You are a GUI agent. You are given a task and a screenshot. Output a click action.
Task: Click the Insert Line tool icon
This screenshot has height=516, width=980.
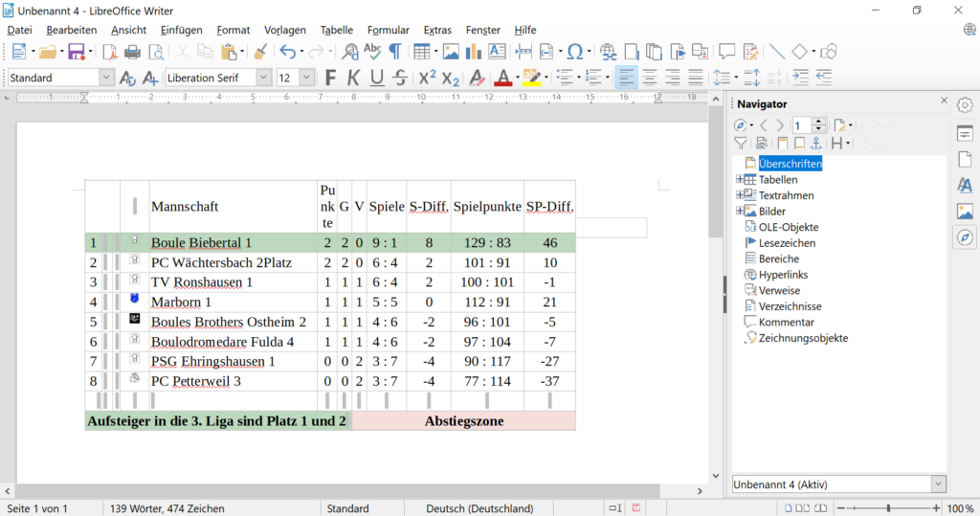click(x=776, y=52)
